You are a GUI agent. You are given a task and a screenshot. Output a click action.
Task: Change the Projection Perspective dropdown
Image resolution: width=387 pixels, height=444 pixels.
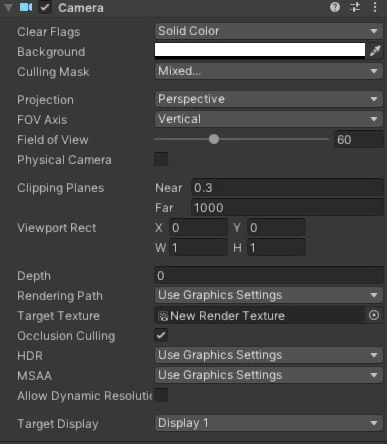269,99
